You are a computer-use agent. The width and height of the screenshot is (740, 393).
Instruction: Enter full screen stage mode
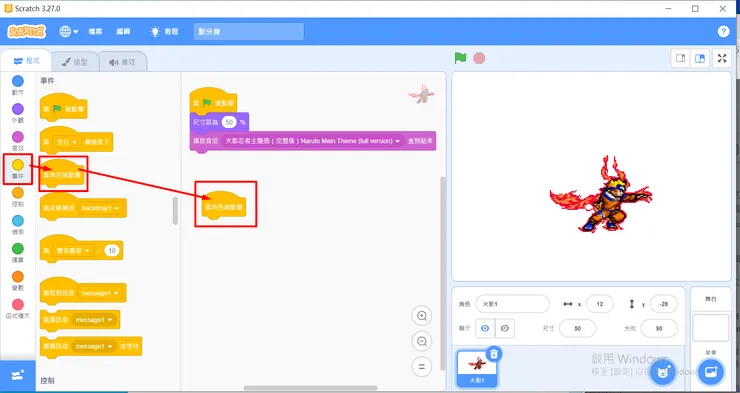coord(722,59)
